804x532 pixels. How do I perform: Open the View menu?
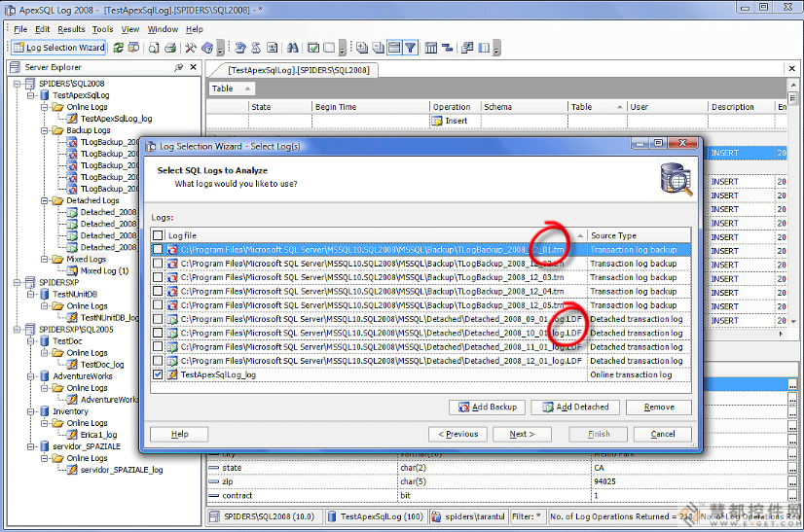tap(130, 29)
